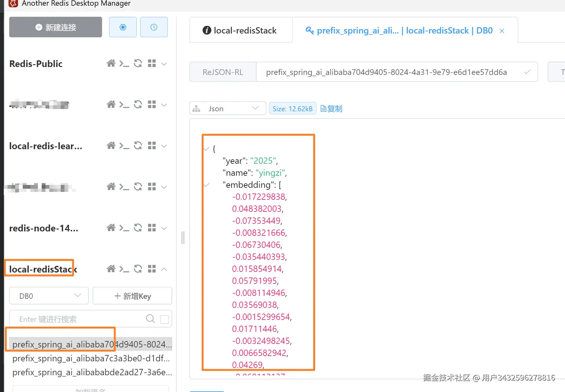Click the embedding value -0.017229838
565x392 pixels.
click(x=259, y=197)
